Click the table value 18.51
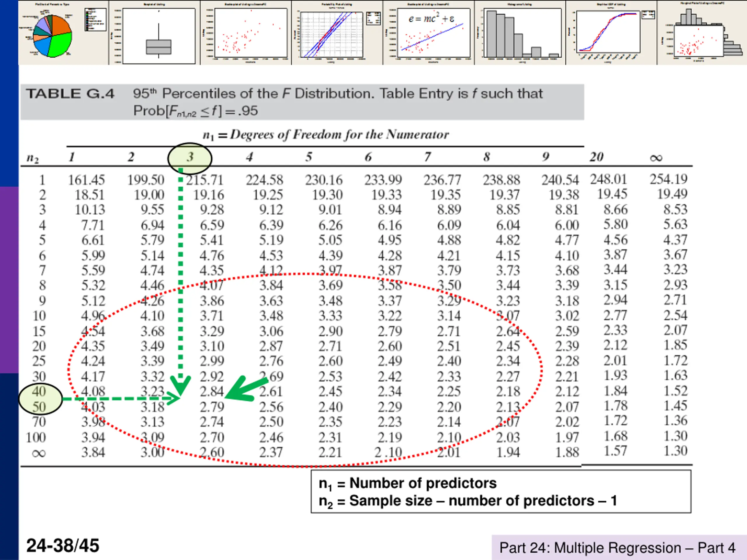Screen dimensions: 747x560 [90, 195]
